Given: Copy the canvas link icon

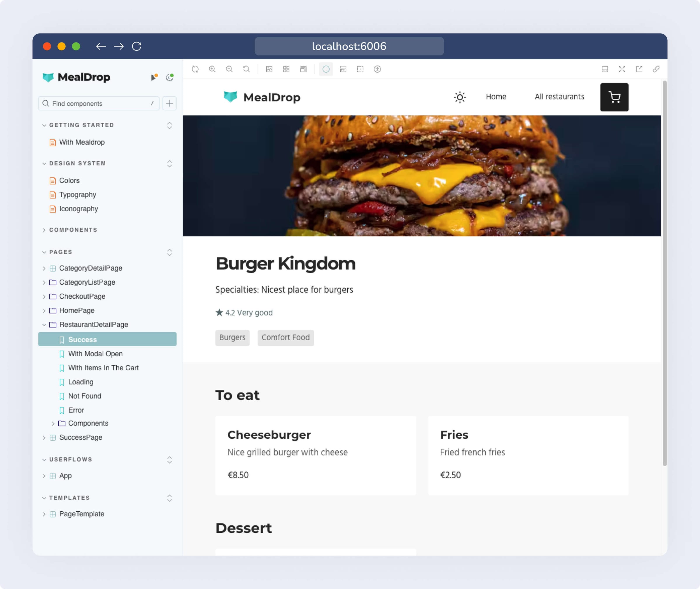Looking at the screenshot, I should pos(656,69).
